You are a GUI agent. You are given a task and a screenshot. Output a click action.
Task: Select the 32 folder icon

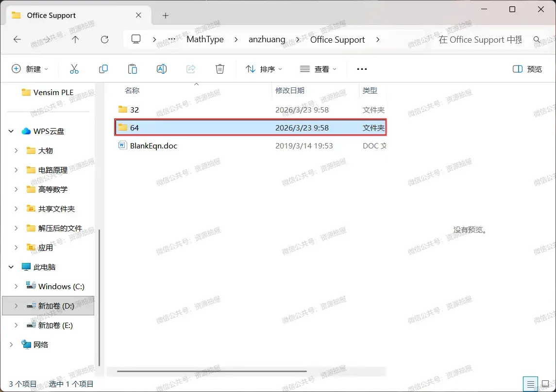point(123,110)
